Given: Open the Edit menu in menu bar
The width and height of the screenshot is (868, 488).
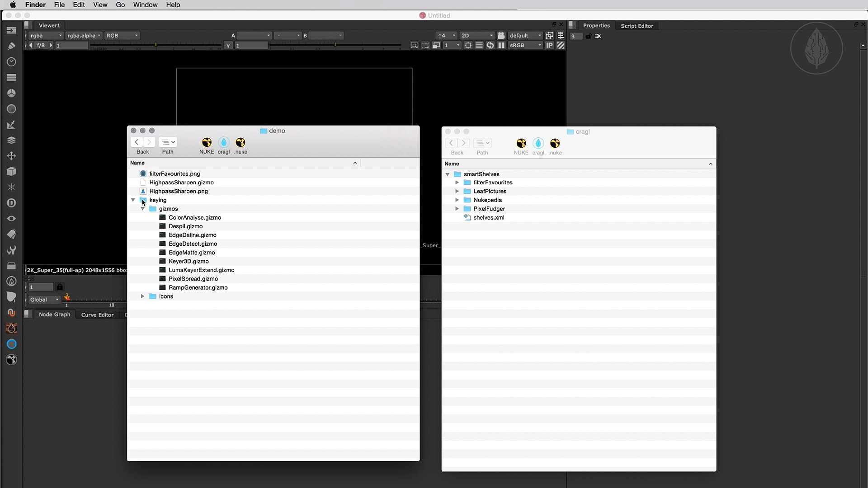Looking at the screenshot, I should 79,5.
